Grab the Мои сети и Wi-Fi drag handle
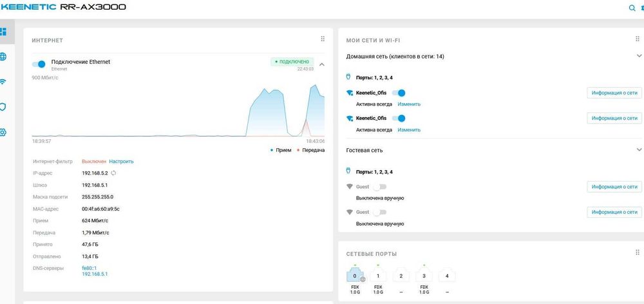The image size is (644, 304). click(x=638, y=39)
